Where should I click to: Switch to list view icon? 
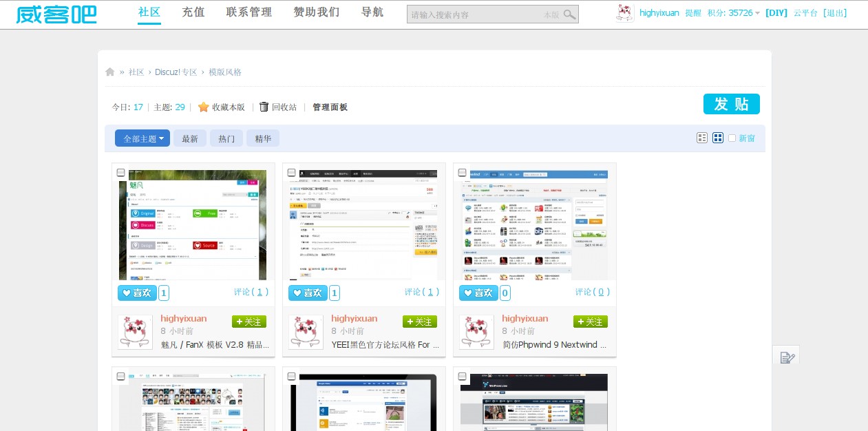(x=702, y=138)
